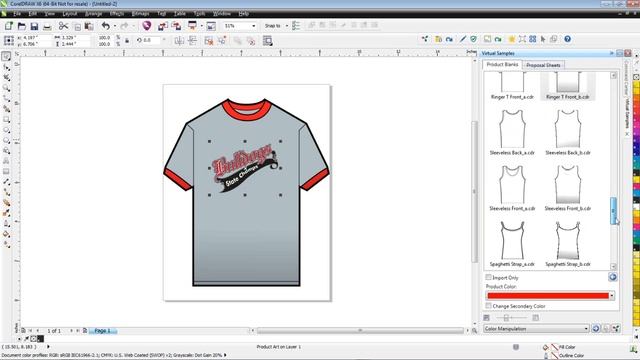Click the application launcher icon in toolbar
The width and height of the screenshot is (640, 360).
click(x=192, y=26)
